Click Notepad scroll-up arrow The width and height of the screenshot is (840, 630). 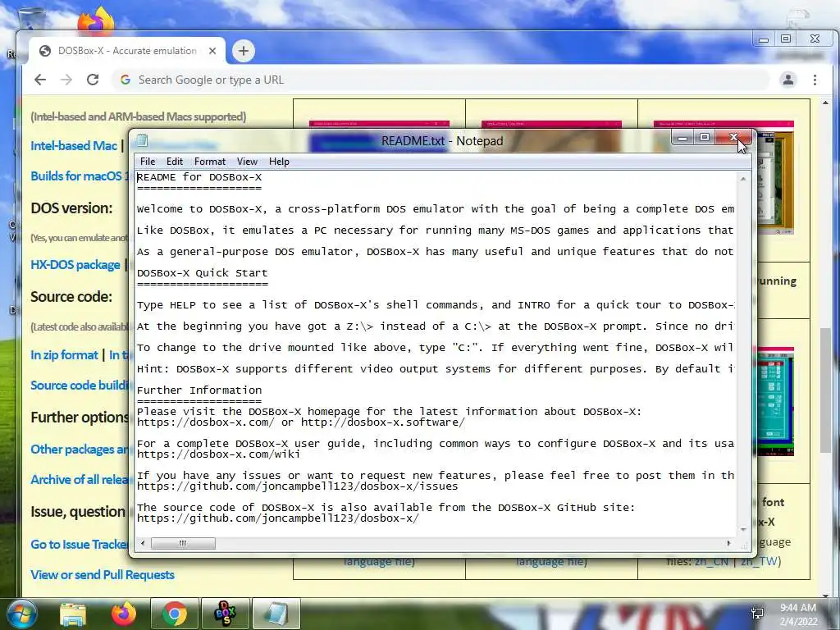[x=743, y=179]
